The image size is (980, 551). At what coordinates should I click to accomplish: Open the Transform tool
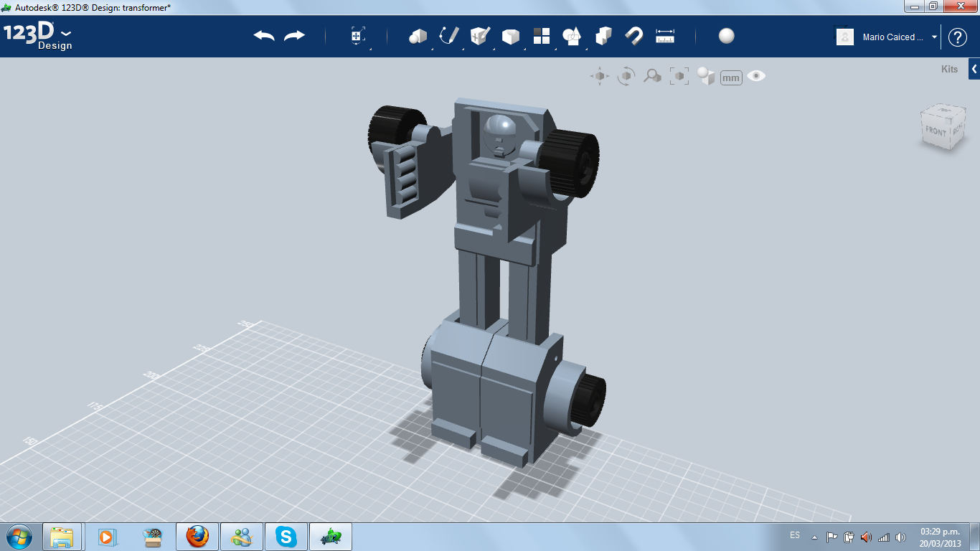coord(358,37)
